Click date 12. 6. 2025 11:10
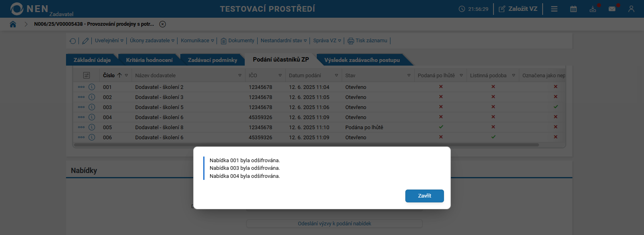The height and width of the screenshot is (235, 644). coord(309,127)
